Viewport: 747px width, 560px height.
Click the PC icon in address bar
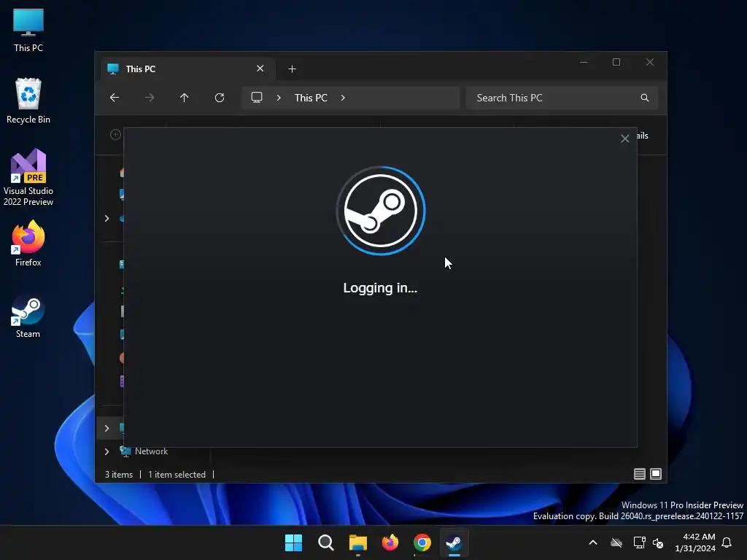[257, 98]
